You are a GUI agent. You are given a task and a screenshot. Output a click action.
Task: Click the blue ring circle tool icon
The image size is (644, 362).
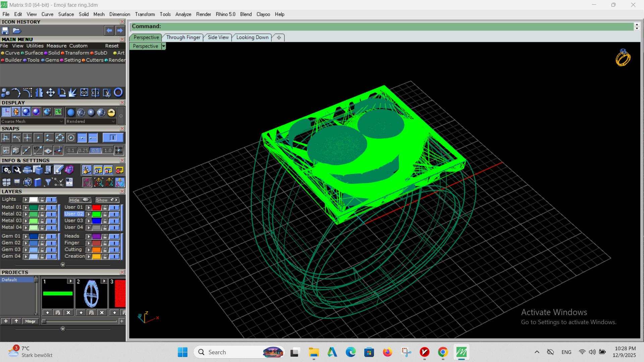(118, 93)
